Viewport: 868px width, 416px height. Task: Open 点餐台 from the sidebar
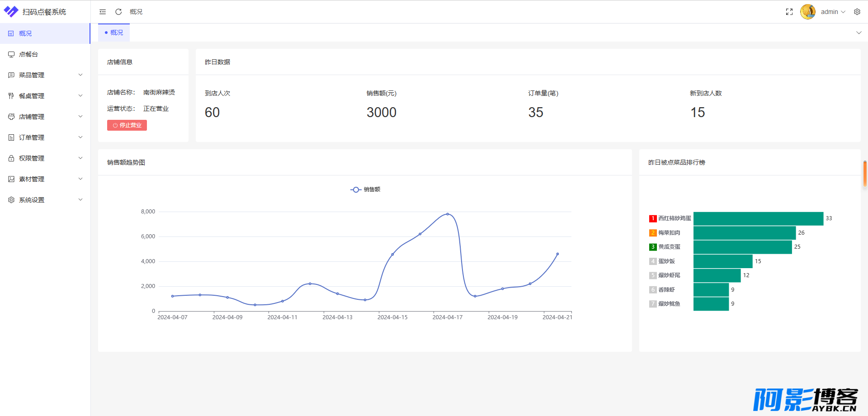45,54
